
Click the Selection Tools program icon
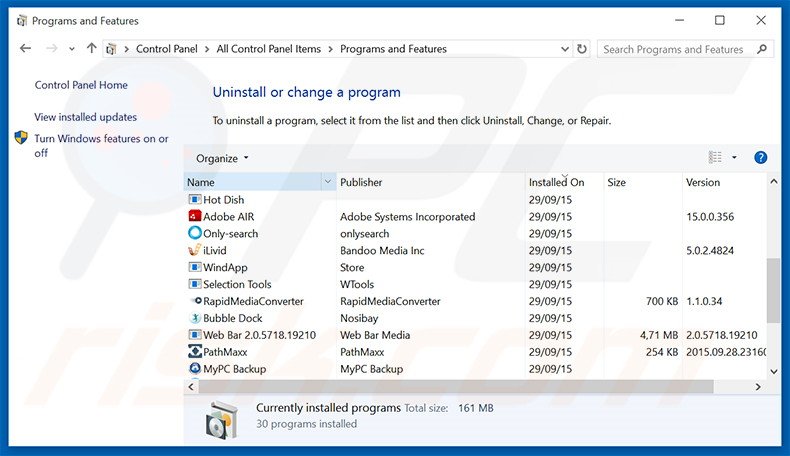pyautogui.click(x=194, y=284)
